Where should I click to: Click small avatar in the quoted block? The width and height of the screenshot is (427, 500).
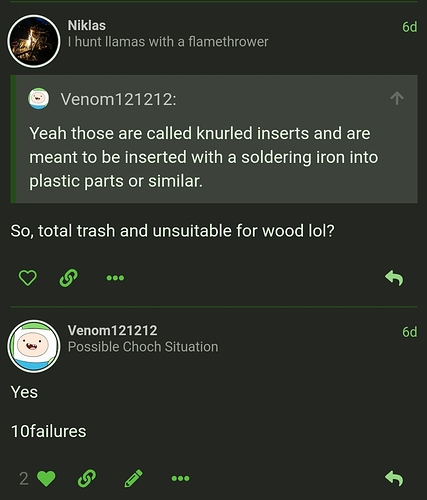coord(39,99)
